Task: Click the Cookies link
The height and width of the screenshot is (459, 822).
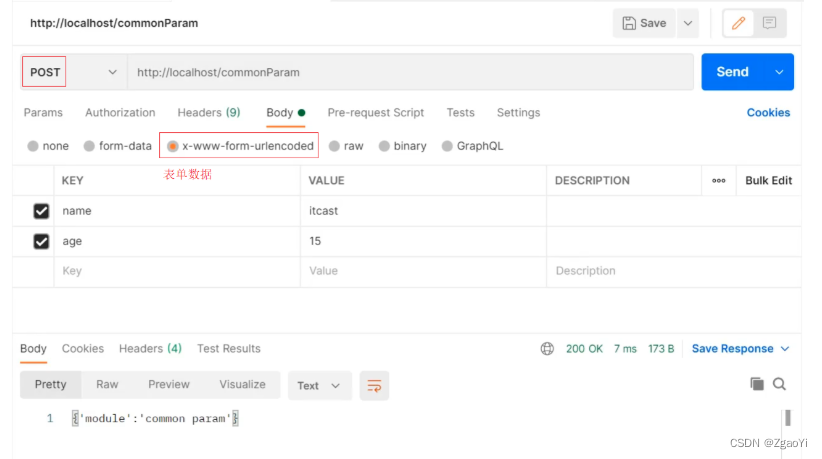Action: [768, 113]
